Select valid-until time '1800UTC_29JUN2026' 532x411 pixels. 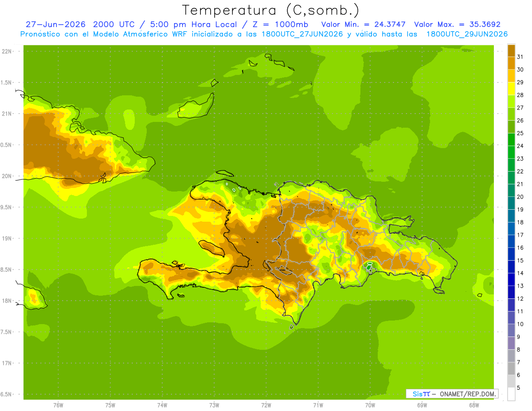(x=467, y=34)
